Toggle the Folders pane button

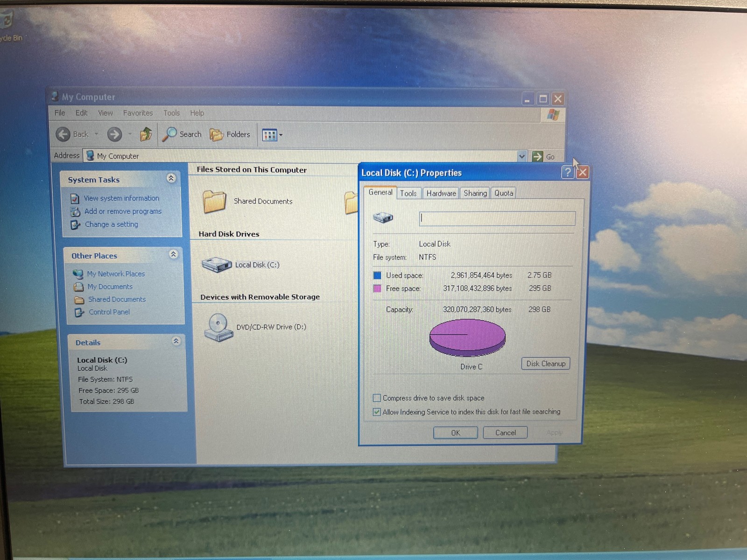(230, 135)
